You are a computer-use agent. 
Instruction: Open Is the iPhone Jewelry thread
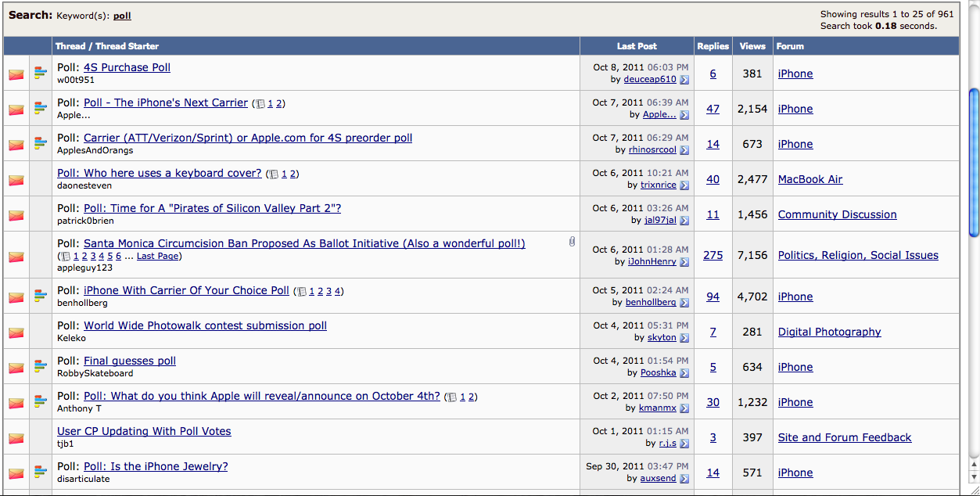coord(156,466)
